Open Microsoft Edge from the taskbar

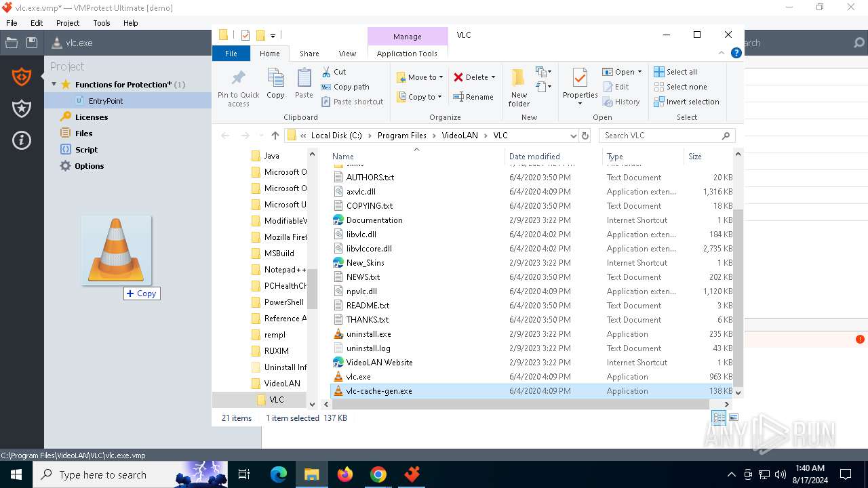click(x=279, y=474)
